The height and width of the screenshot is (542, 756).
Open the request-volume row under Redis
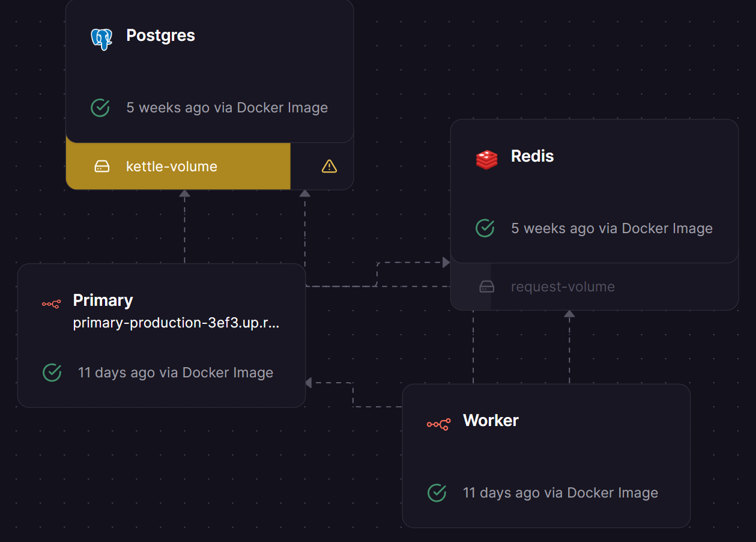point(594,287)
